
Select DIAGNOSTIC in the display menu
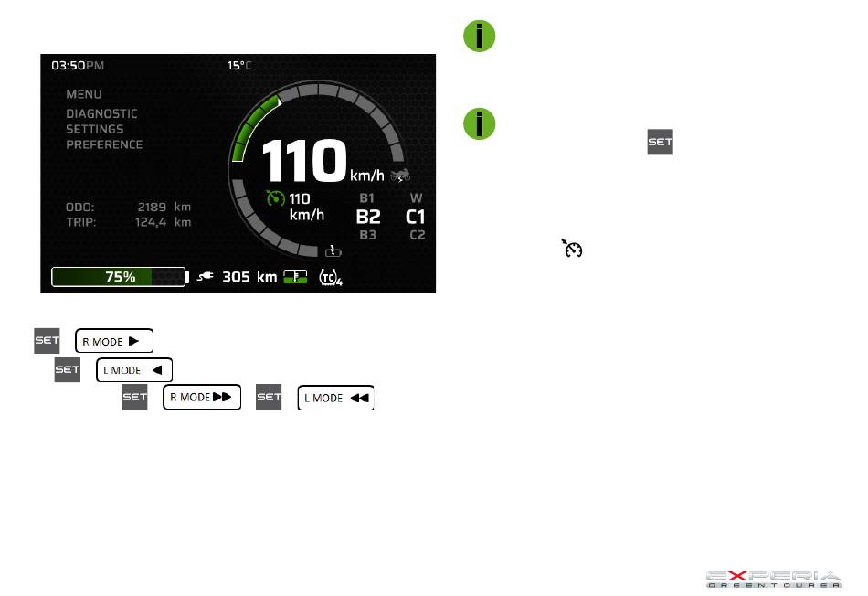(101, 113)
